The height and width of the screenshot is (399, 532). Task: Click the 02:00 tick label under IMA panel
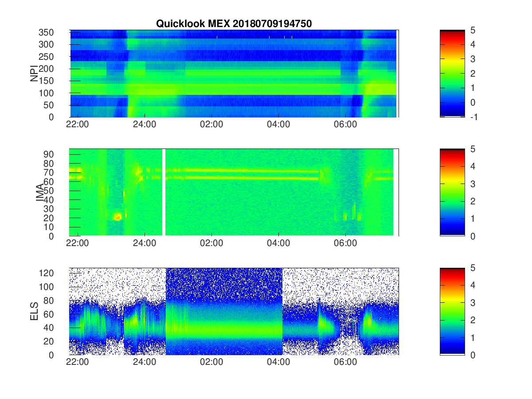(211, 243)
